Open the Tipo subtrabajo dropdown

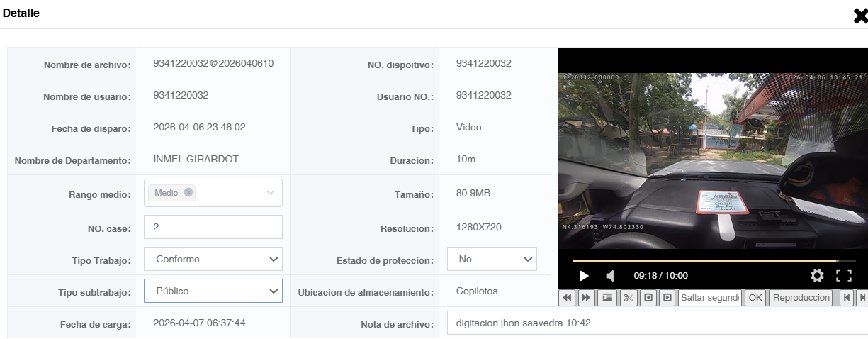coord(213,291)
